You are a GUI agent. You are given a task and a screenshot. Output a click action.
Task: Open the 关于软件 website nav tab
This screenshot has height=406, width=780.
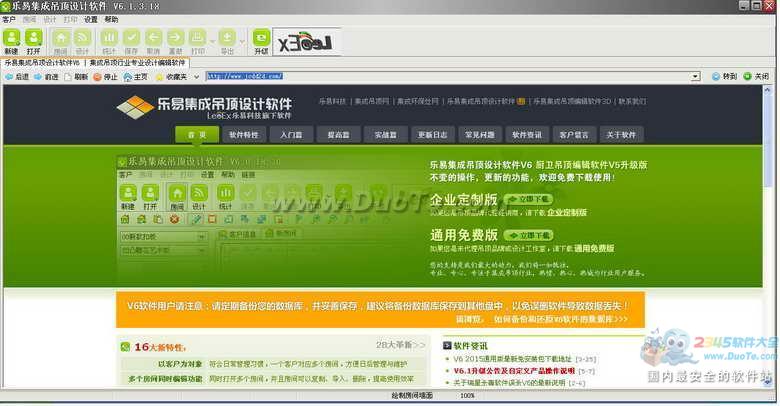point(621,135)
